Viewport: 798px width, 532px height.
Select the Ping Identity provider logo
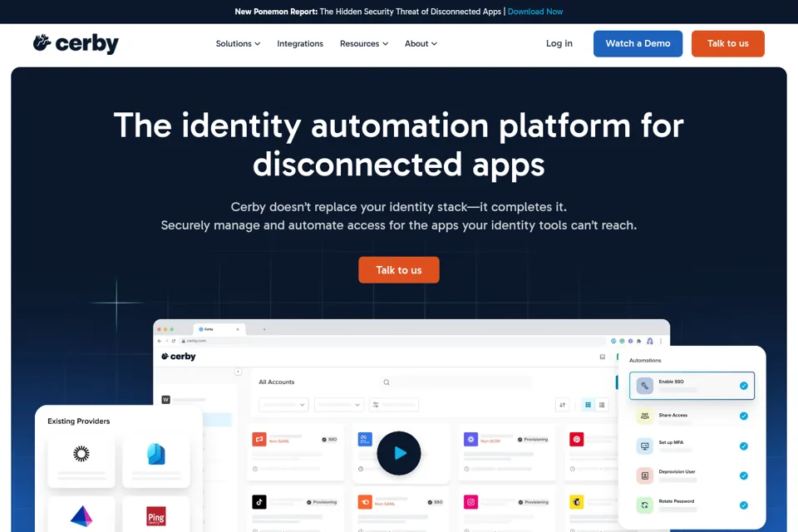pyautogui.click(x=155, y=516)
